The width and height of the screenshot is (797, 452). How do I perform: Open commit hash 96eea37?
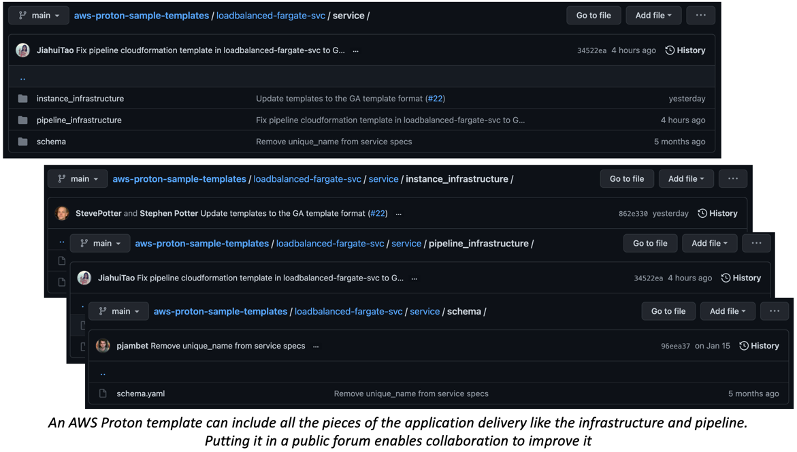coord(675,346)
